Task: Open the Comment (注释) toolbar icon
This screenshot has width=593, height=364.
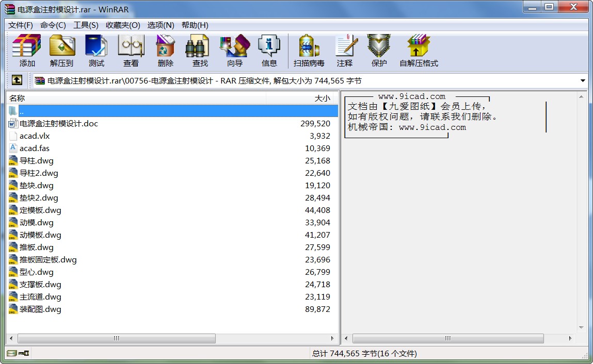Action: (x=345, y=51)
